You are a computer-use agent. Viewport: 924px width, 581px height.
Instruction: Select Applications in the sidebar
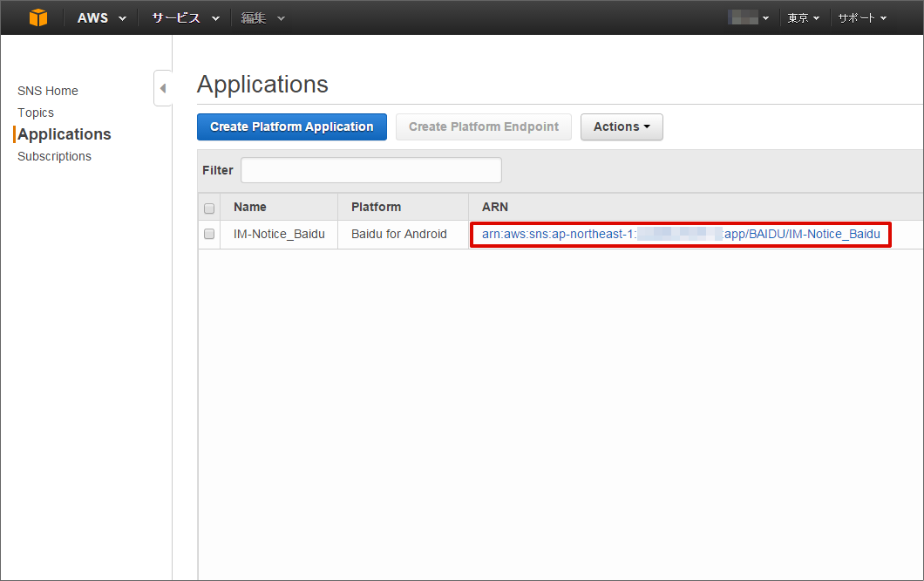click(x=65, y=134)
